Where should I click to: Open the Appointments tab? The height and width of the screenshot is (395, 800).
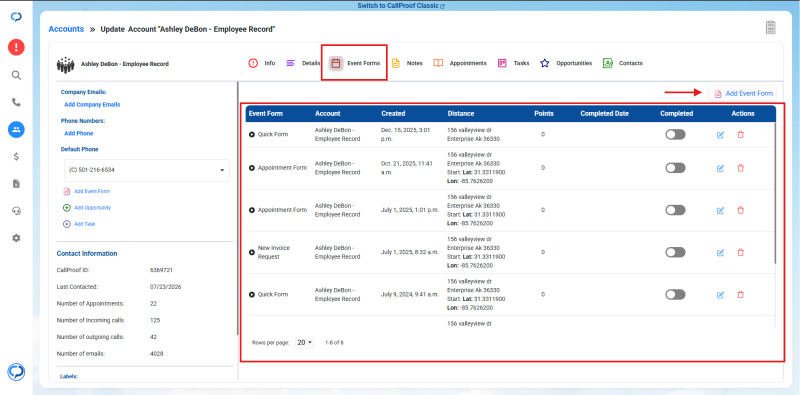pyautogui.click(x=460, y=63)
